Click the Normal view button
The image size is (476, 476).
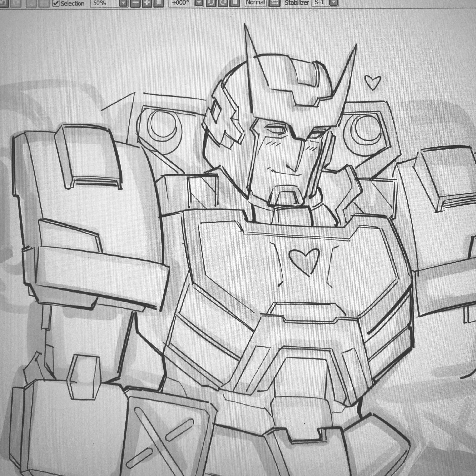pos(255,3)
